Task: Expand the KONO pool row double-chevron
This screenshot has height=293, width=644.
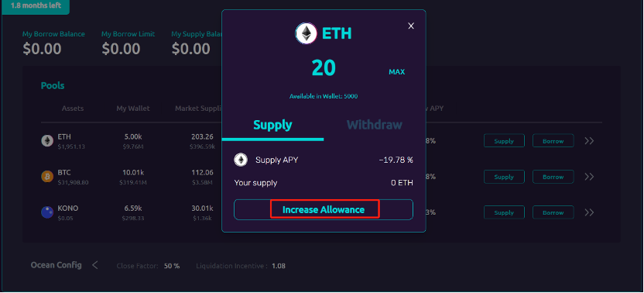Action: point(589,212)
